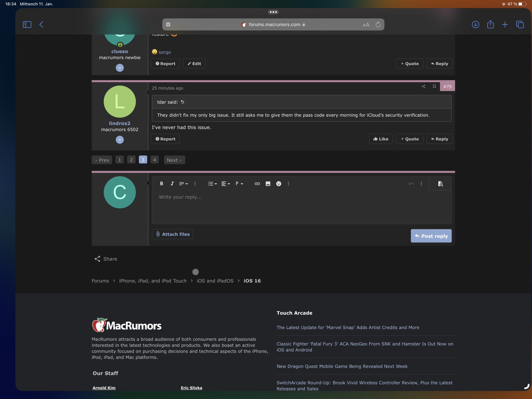Go to page 2 of thread
Viewport: 532px width, 399px height.
tap(131, 160)
